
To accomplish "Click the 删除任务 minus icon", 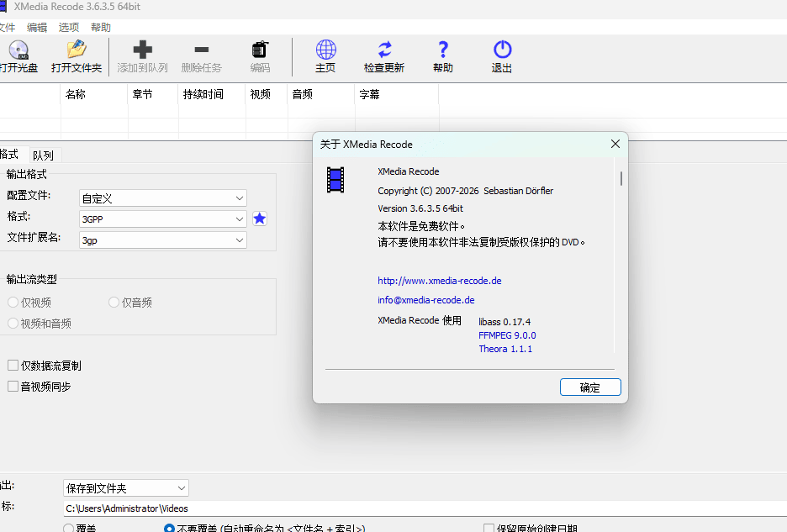I will 201,50.
